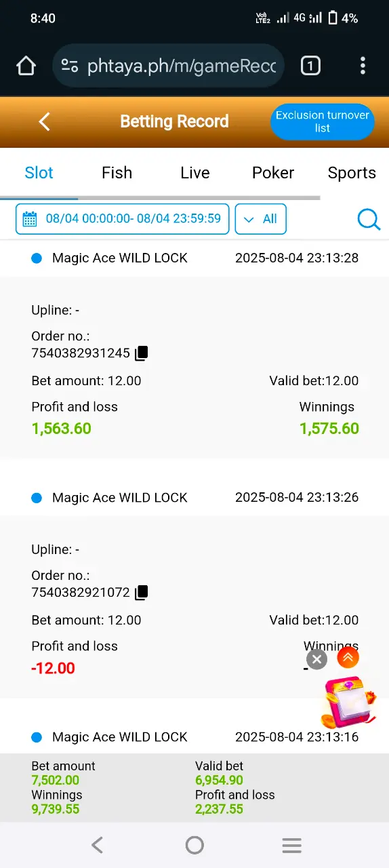Tap the magnifier search icon
This screenshot has height=868, width=389.
coord(369,219)
